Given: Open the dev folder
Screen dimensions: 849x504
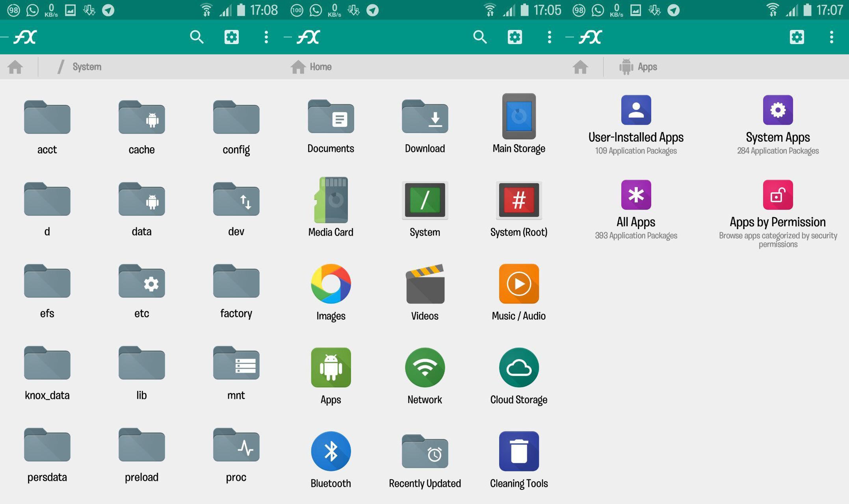Looking at the screenshot, I should [x=236, y=199].
